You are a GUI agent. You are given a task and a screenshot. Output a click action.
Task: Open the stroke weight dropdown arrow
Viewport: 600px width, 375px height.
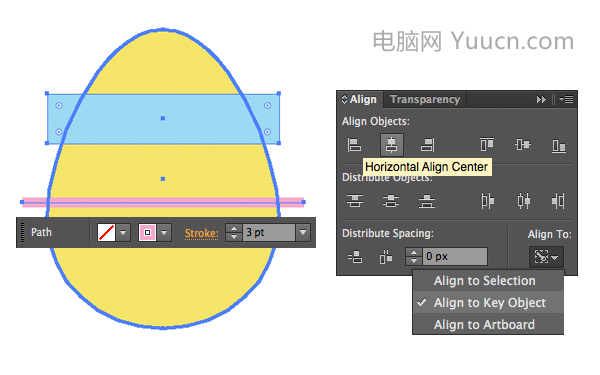303,232
